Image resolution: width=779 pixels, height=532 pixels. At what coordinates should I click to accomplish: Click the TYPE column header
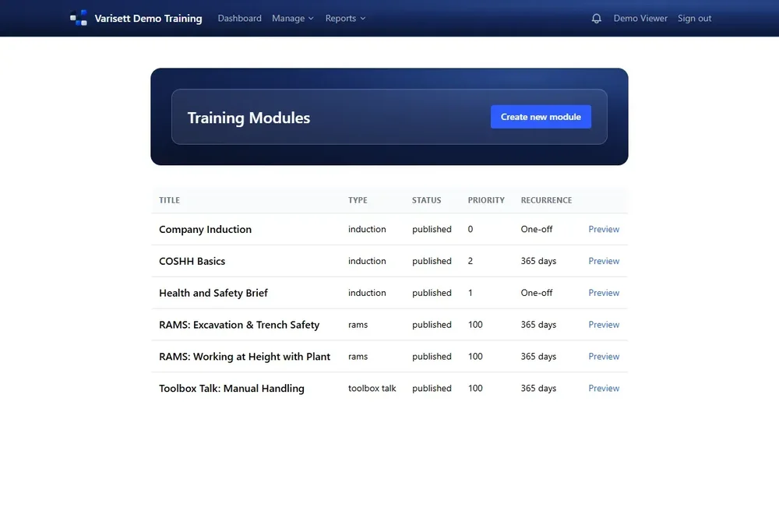(358, 200)
